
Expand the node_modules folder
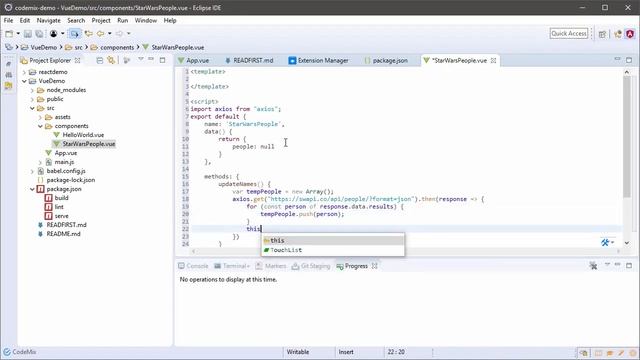pyautogui.click(x=32, y=90)
